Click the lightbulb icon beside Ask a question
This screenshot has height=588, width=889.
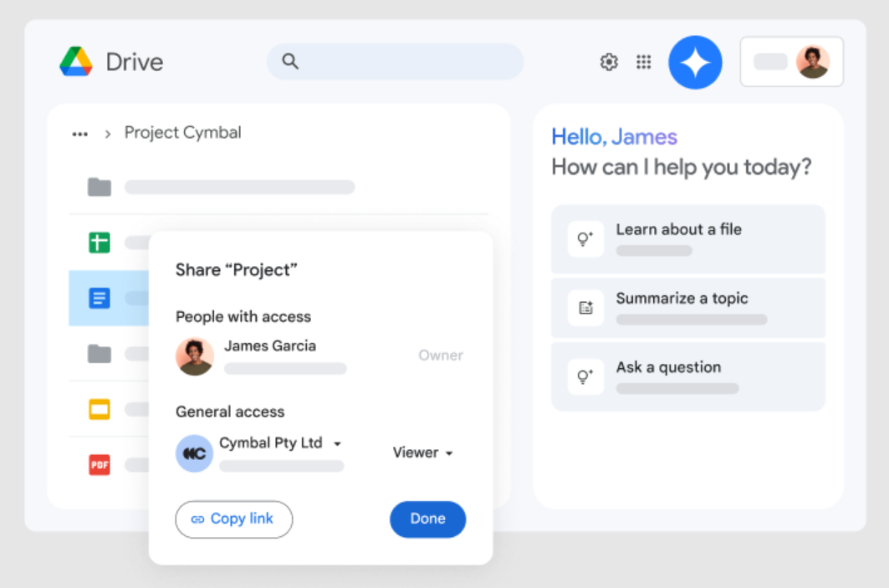(x=585, y=376)
